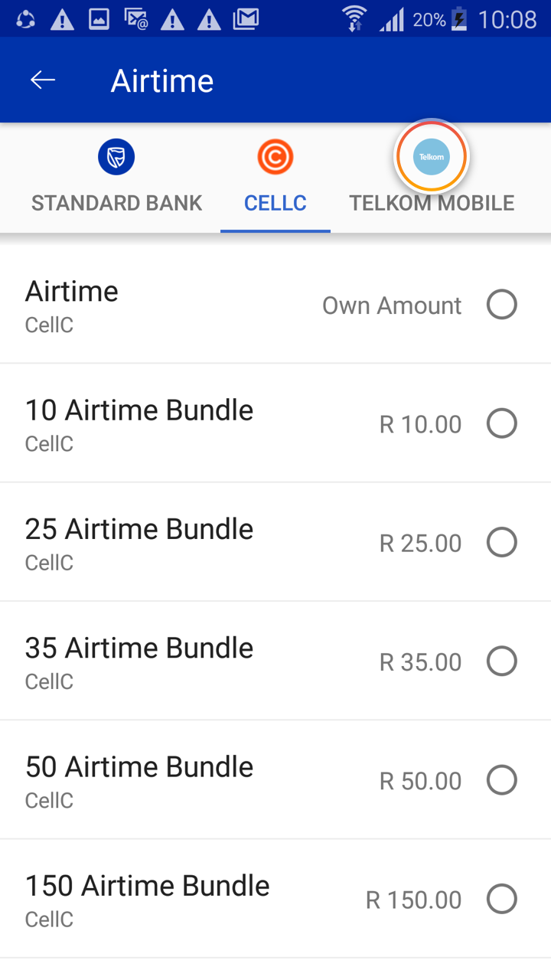Tap the back arrow in Airtime header

coord(43,80)
